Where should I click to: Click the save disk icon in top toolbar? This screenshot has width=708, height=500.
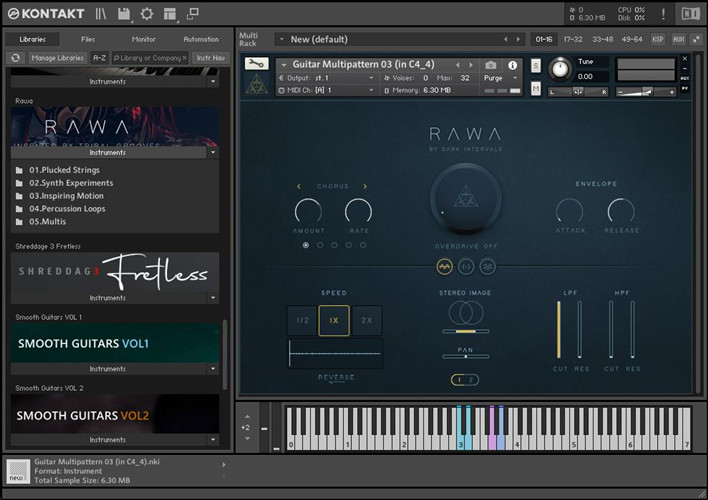click(124, 14)
